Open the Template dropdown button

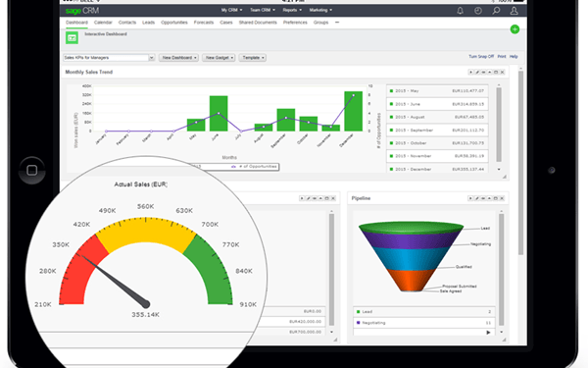click(253, 58)
